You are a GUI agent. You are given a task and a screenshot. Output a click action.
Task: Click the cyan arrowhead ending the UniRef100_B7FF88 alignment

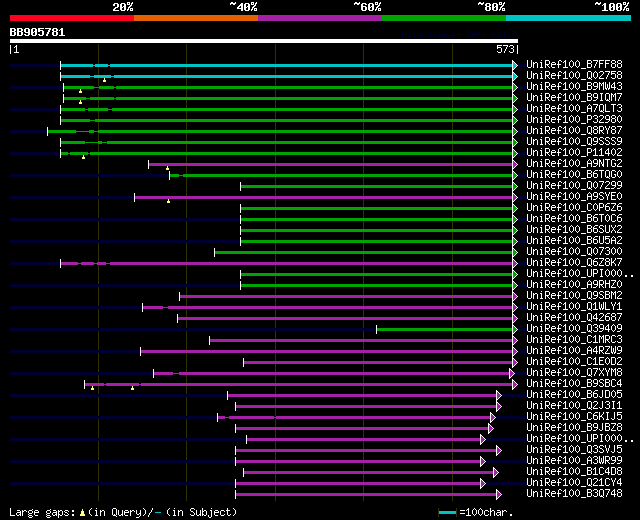click(515, 65)
